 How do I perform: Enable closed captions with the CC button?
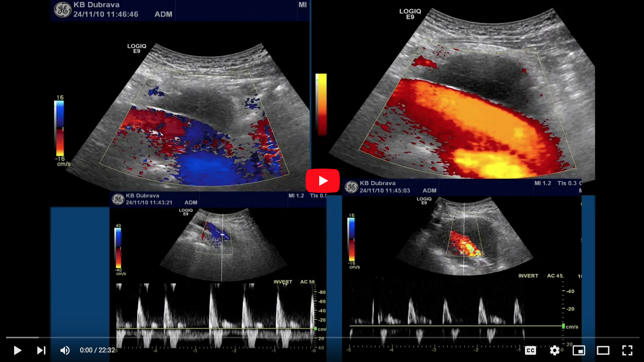click(x=530, y=350)
